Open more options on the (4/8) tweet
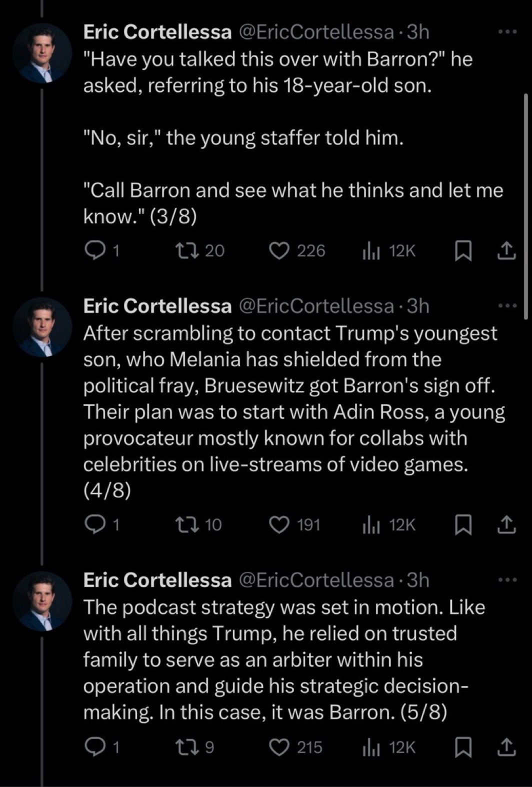Image resolution: width=532 pixels, height=787 pixels. click(506, 306)
